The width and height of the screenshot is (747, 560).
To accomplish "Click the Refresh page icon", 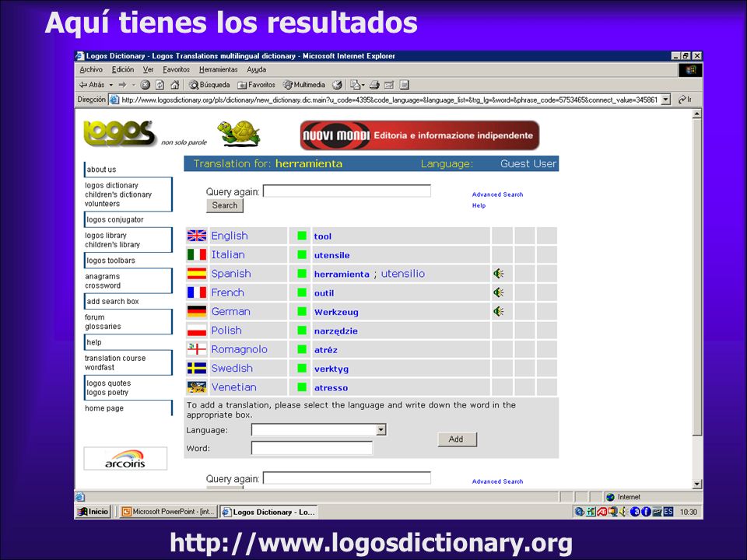I will [160, 85].
